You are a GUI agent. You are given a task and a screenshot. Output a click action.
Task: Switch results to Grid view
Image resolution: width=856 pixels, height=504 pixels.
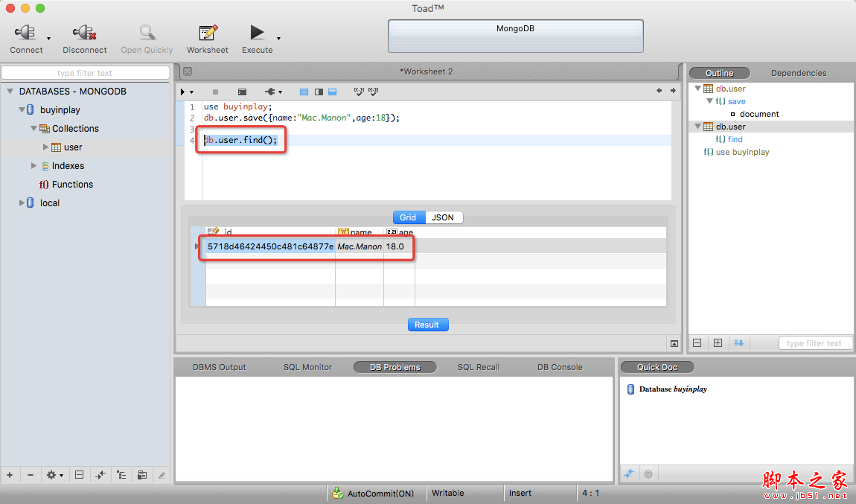click(409, 217)
